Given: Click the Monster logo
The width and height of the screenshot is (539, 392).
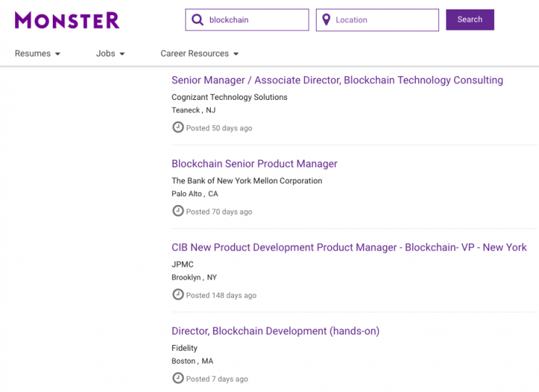Looking at the screenshot, I should pos(67,20).
